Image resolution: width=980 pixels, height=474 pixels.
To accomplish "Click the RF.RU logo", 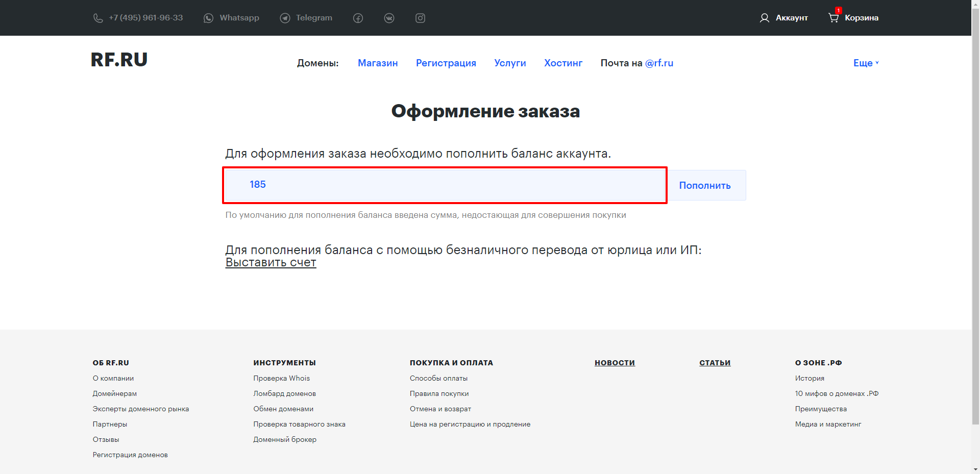I will (x=119, y=60).
